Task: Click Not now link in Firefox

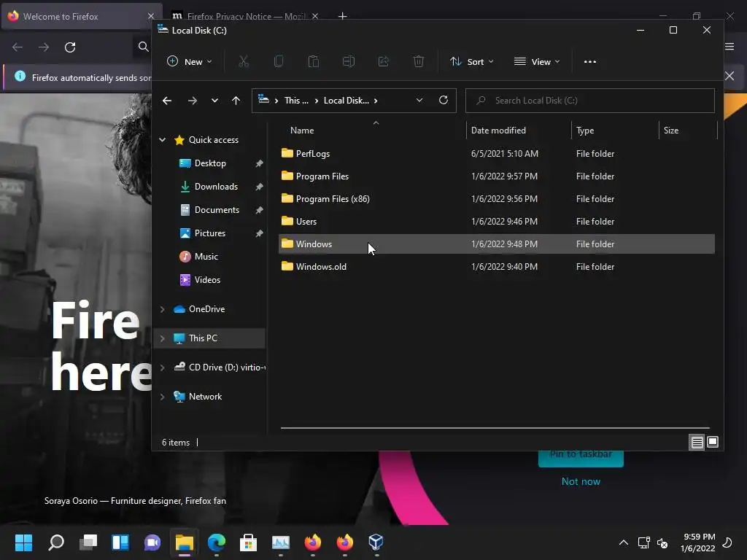Action: click(581, 481)
